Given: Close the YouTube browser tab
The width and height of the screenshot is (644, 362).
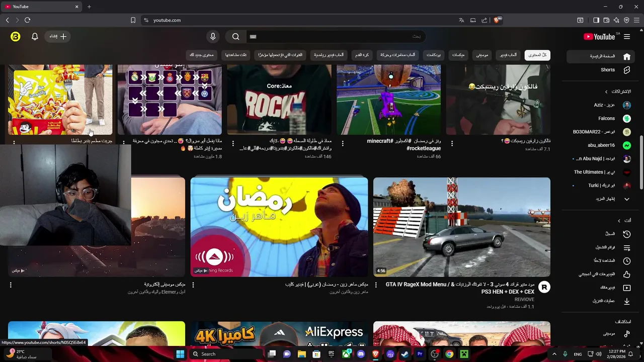Looking at the screenshot, I should (76, 7).
